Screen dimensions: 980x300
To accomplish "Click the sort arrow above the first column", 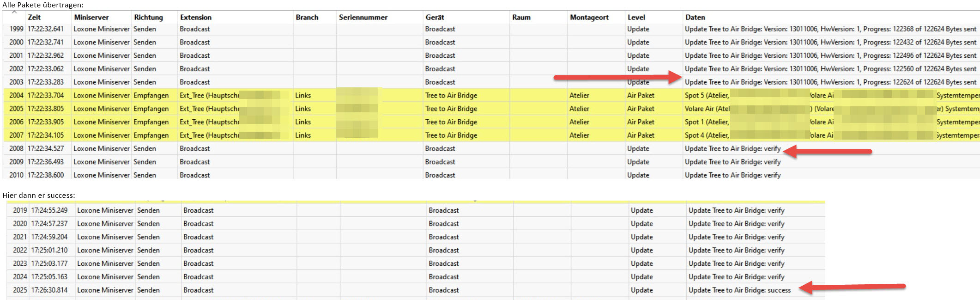I will click(14, 12).
